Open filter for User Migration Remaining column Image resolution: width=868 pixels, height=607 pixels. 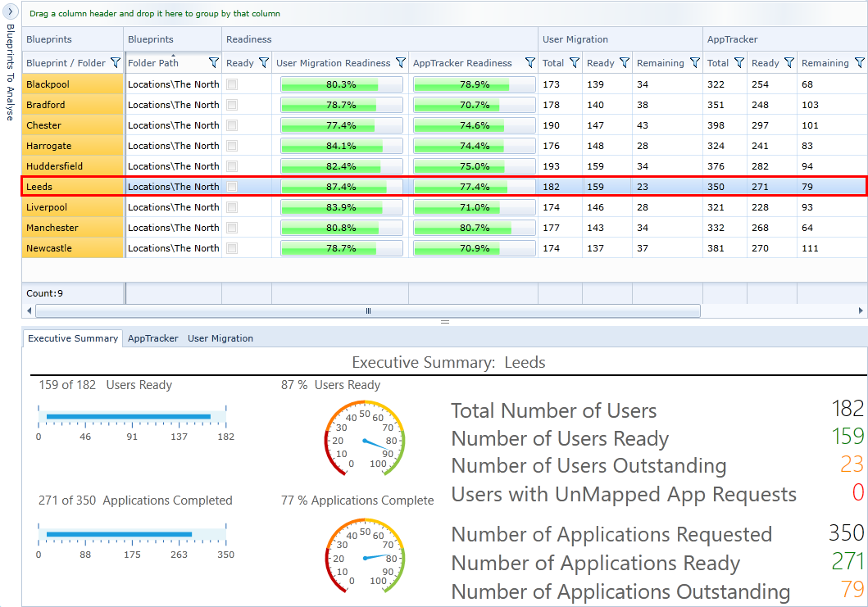[x=695, y=63]
